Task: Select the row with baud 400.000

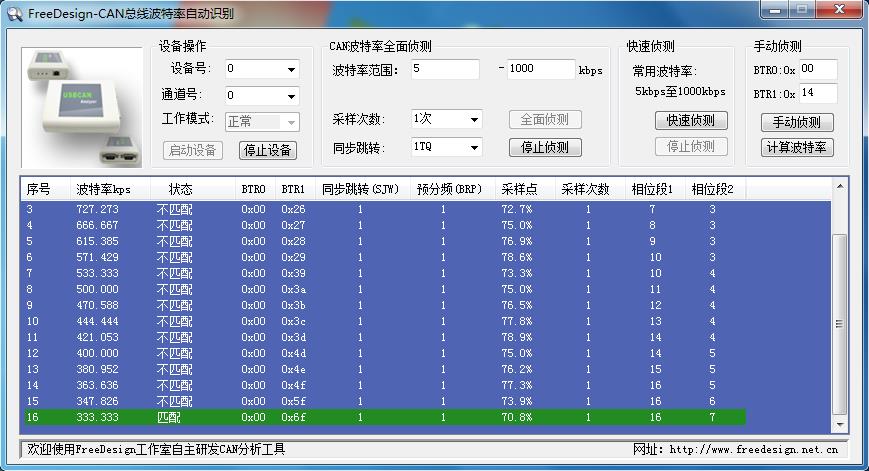Action: click(384, 354)
